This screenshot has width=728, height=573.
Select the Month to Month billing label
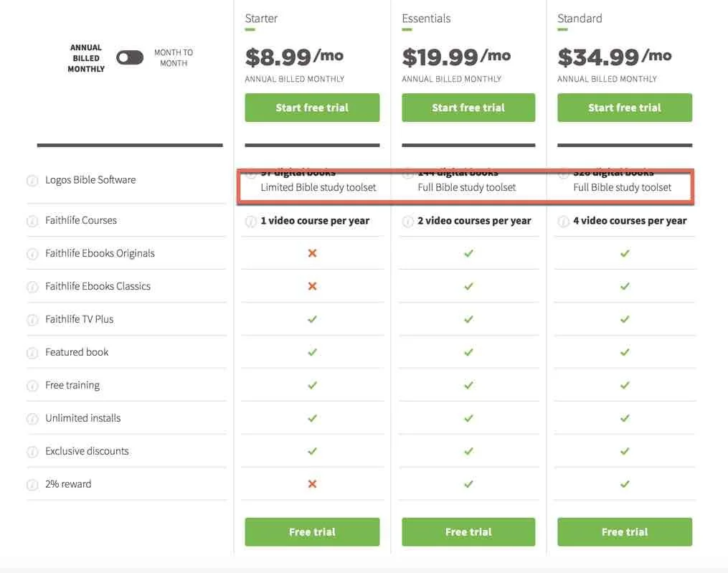174,58
